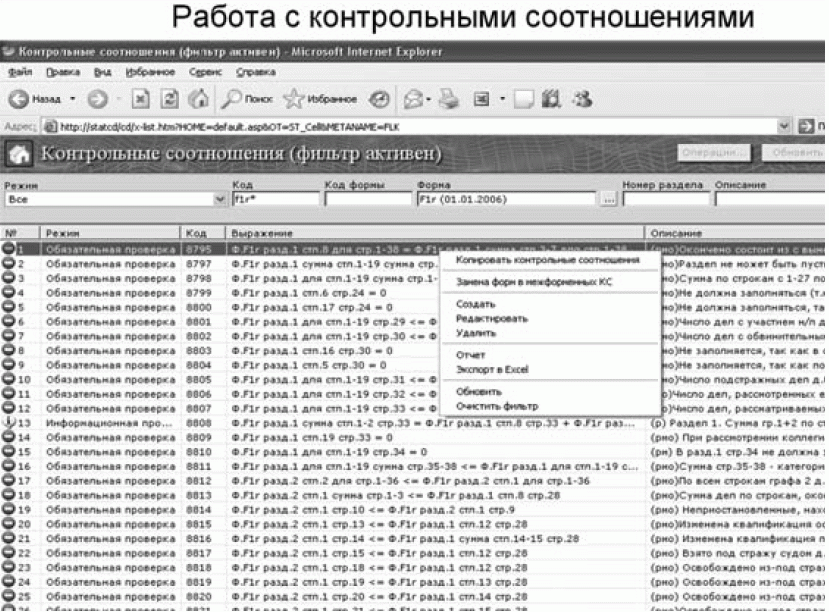Click expression 'Ф.F1r разд.1 стл.19 стр.33 = 0'
The width and height of the screenshot is (829, 612).
[312, 438]
